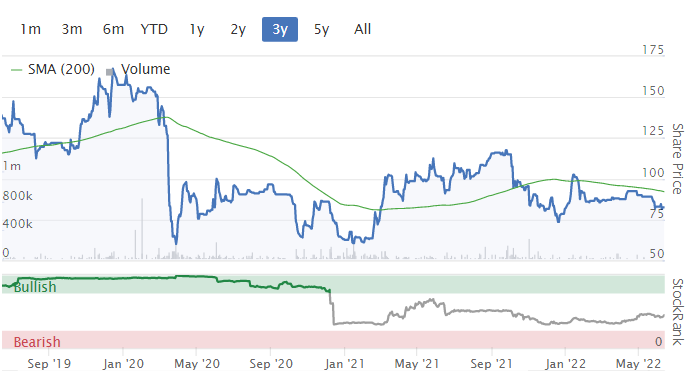Click the grey Volume square legend icon
The image size is (689, 371).
tap(109, 72)
